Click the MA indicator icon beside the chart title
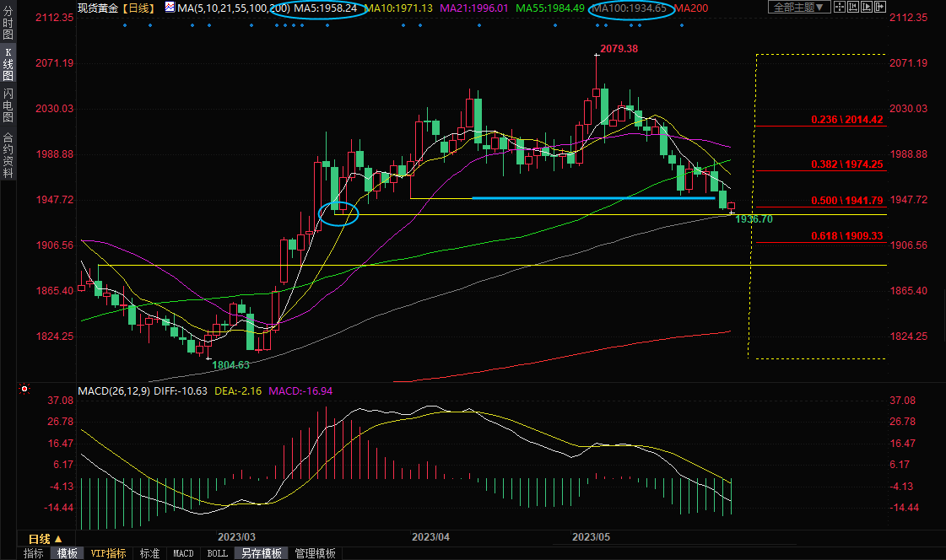This screenshot has width=946, height=560. click(x=170, y=8)
